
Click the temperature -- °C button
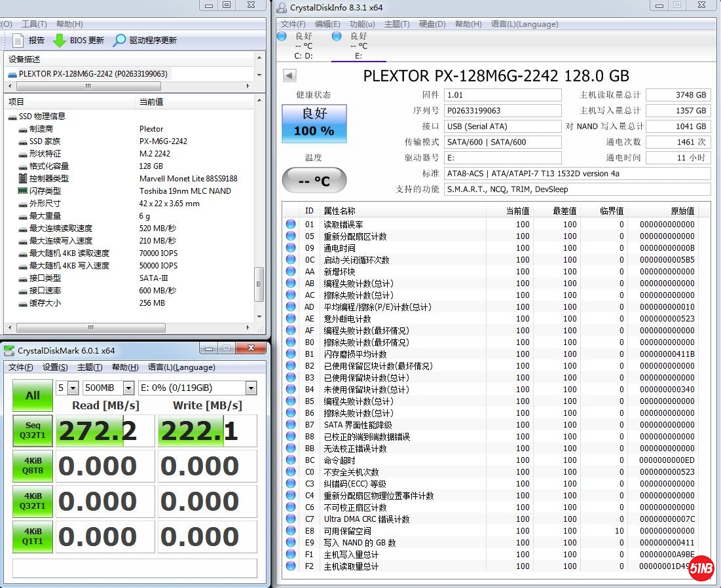(314, 180)
